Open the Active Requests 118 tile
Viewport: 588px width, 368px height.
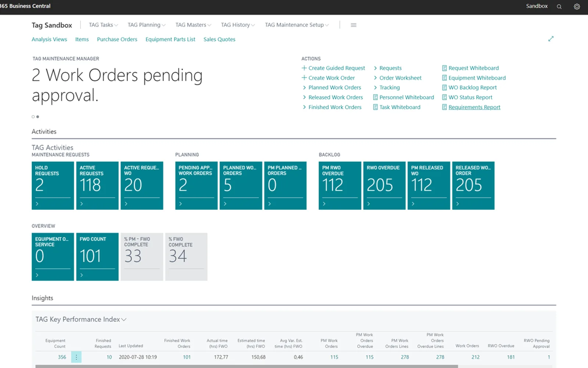(97, 185)
